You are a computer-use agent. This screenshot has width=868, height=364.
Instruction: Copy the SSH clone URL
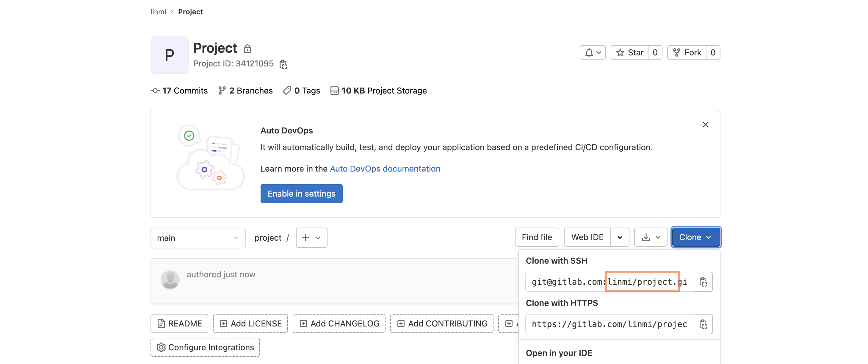point(703,282)
